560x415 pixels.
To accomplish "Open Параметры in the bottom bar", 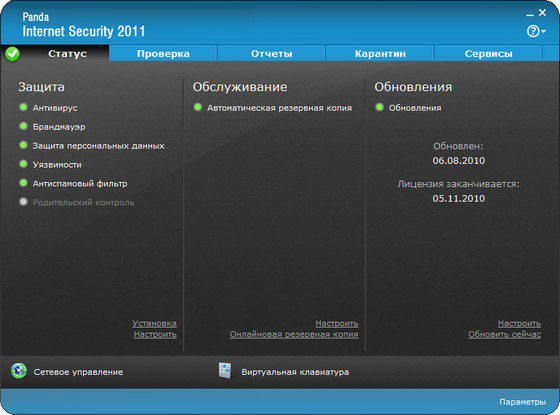I will pos(522,402).
